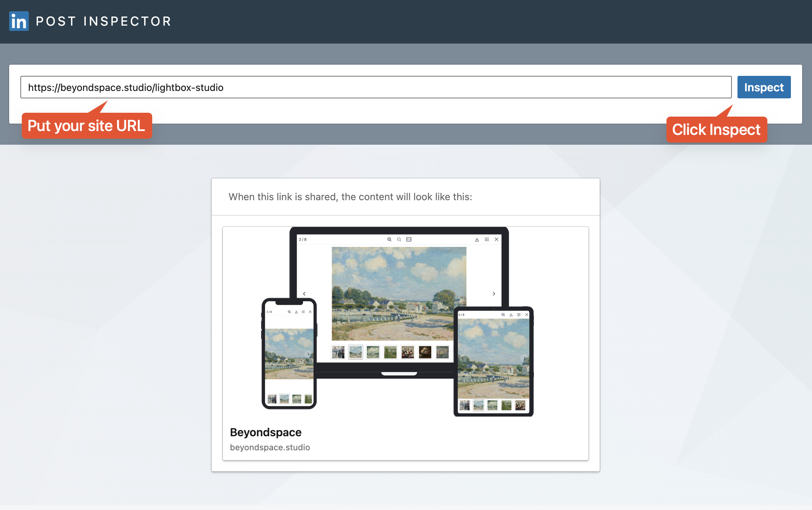
Task: Select the zoom icon on the phone mockup toolbar
Action: pyautogui.click(x=289, y=312)
